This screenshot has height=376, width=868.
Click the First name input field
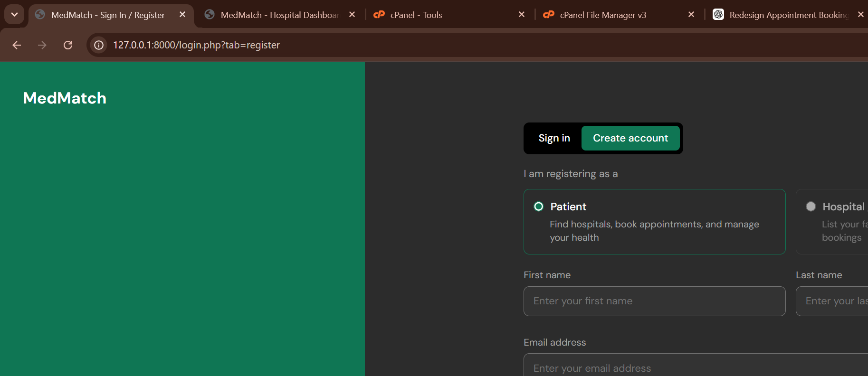coord(654,301)
